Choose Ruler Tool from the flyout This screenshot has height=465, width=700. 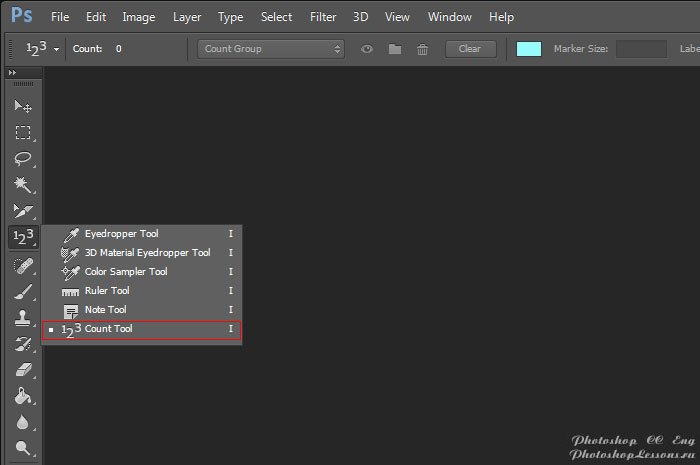(x=107, y=291)
